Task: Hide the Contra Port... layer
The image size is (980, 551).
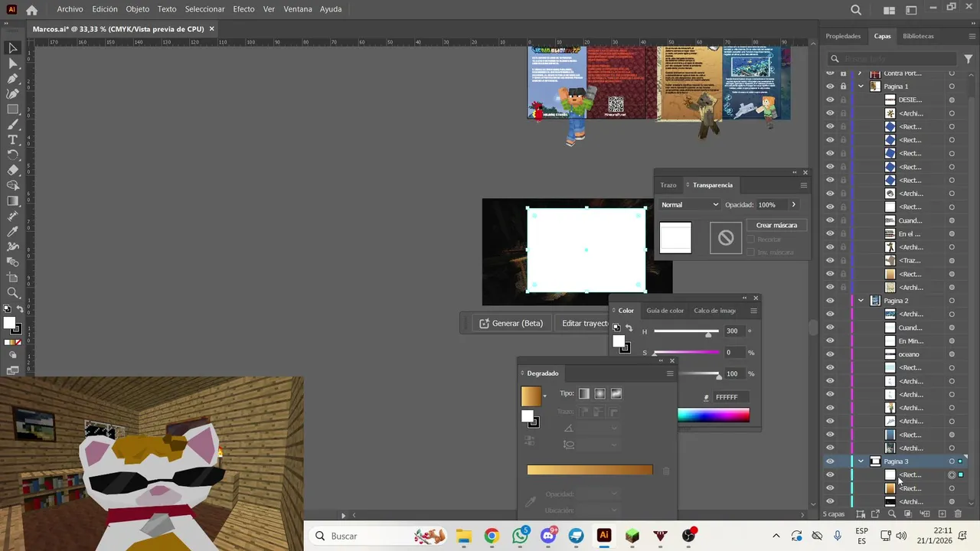Action: pyautogui.click(x=830, y=73)
